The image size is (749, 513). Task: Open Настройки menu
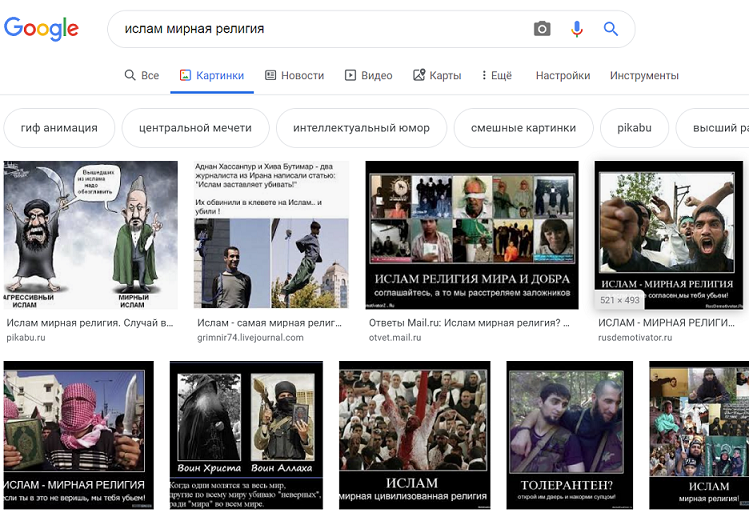pyautogui.click(x=563, y=75)
